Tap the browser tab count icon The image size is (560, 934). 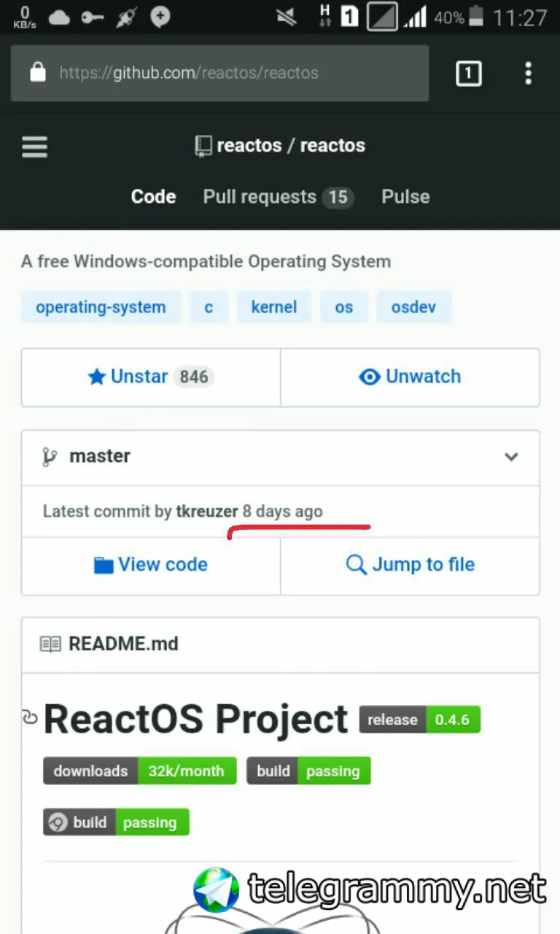pyautogui.click(x=468, y=73)
